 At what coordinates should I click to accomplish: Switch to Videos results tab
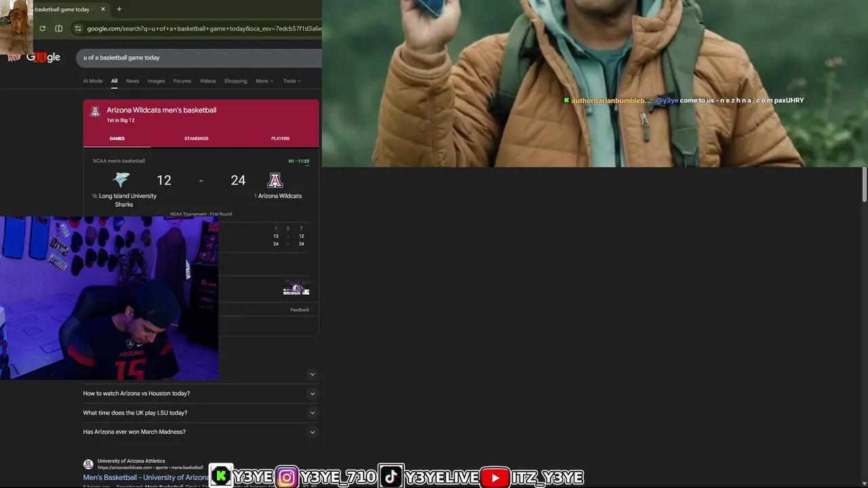coord(208,81)
